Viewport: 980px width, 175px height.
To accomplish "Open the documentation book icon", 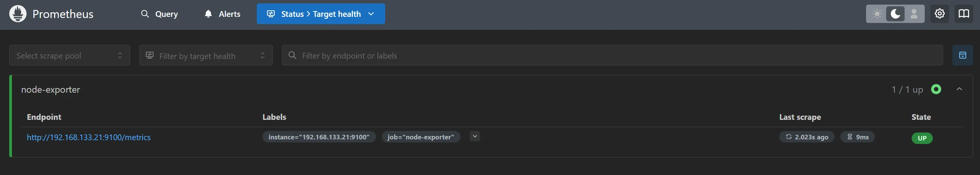I will pos(964,14).
